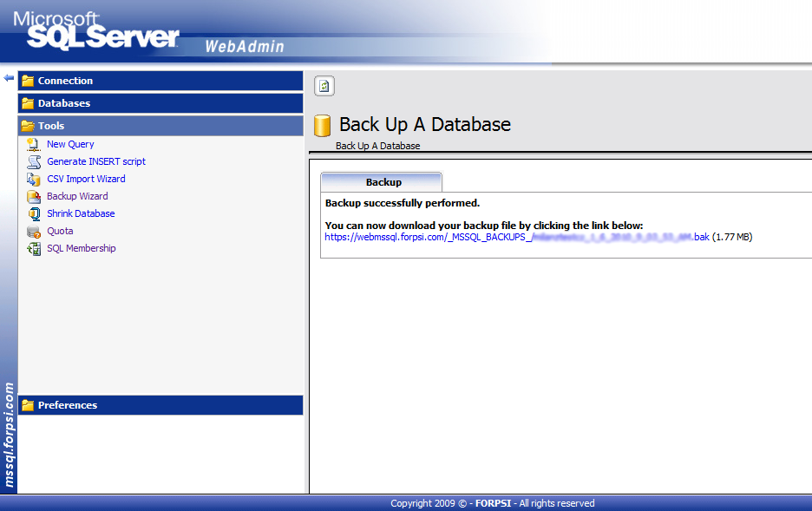Click the 'Back Up A Database' breadcrumb subtitle
The width and height of the screenshot is (812, 511).
pos(377,146)
